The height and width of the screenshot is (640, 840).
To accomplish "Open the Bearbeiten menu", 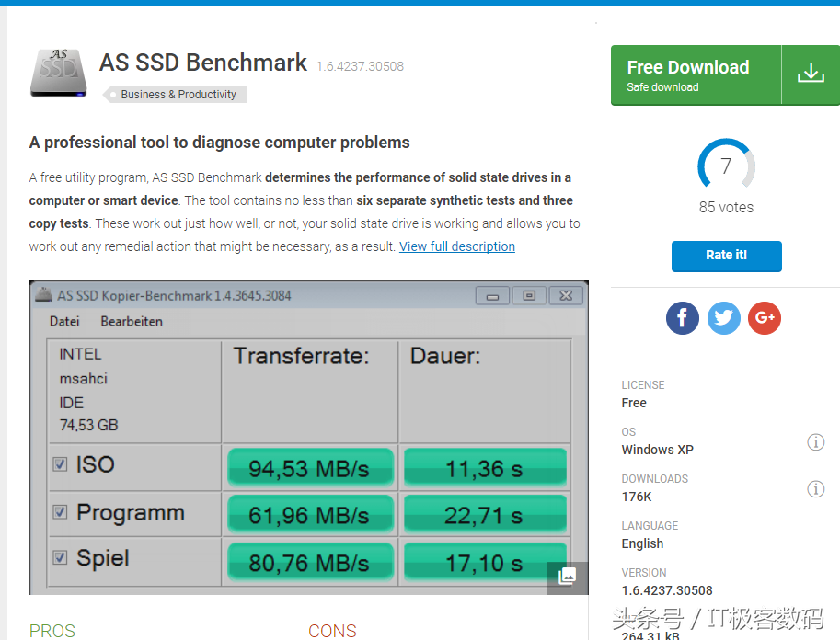I will tap(132, 321).
